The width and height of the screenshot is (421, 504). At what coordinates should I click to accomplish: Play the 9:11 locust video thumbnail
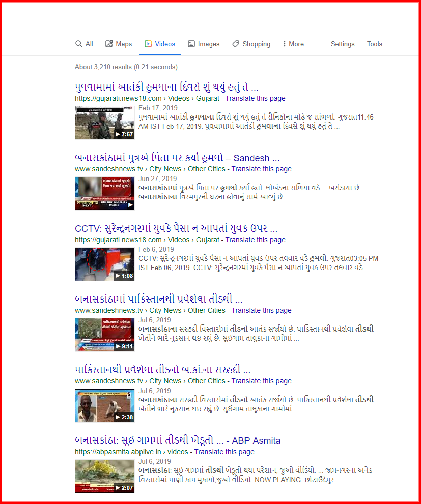click(x=105, y=335)
